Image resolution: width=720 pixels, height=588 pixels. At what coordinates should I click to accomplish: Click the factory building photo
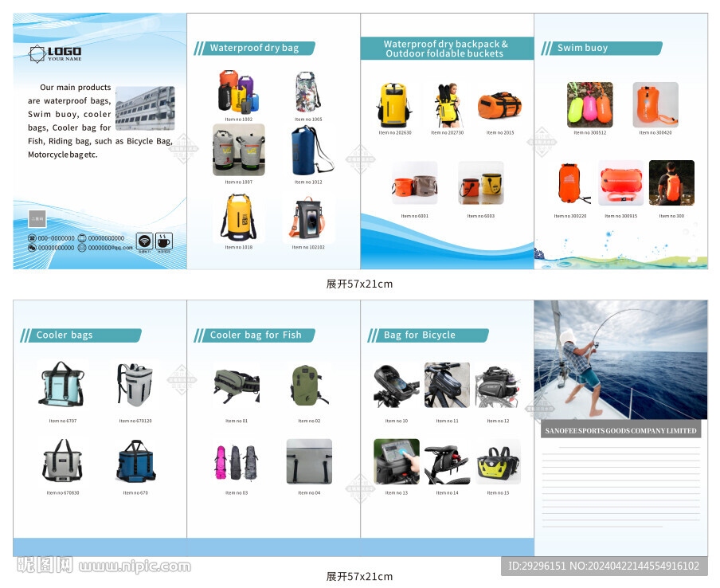click(x=145, y=108)
